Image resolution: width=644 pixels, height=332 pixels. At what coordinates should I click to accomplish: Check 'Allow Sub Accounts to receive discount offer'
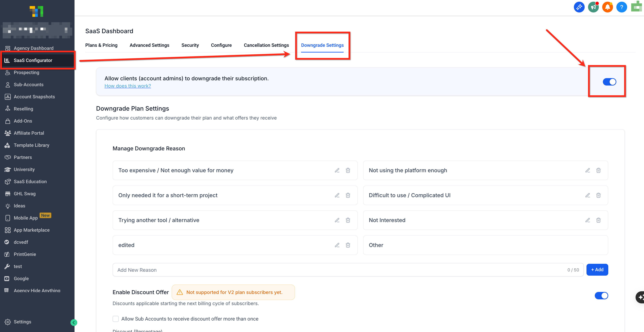(115, 319)
